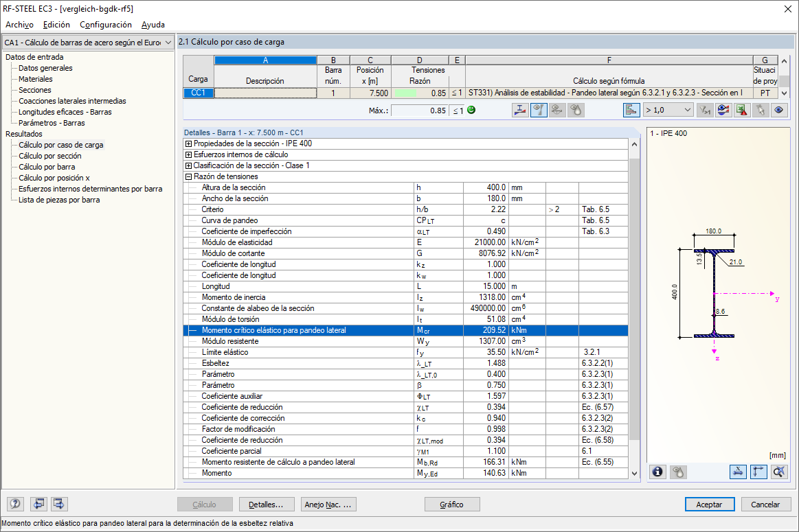Viewport: 799px width, 532px height.
Task: Toggle the results diagram view icon (highlighted eye and bar)
Action: coord(539,110)
